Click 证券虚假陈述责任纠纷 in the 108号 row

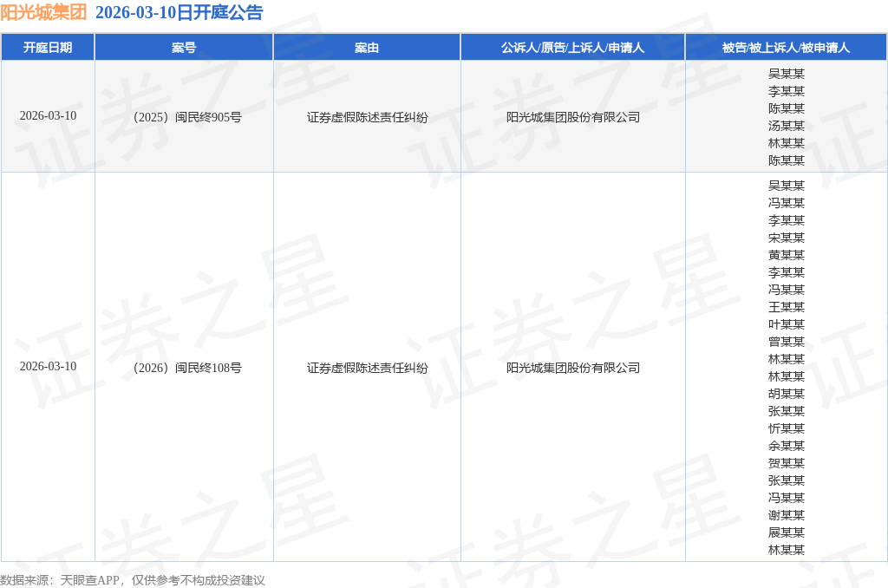[367, 368]
